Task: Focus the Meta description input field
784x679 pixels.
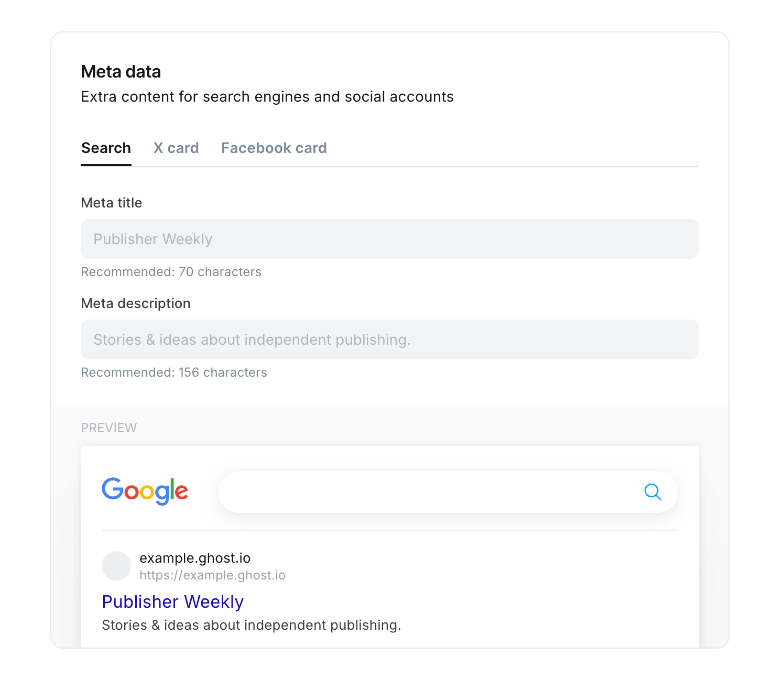Action: point(390,340)
